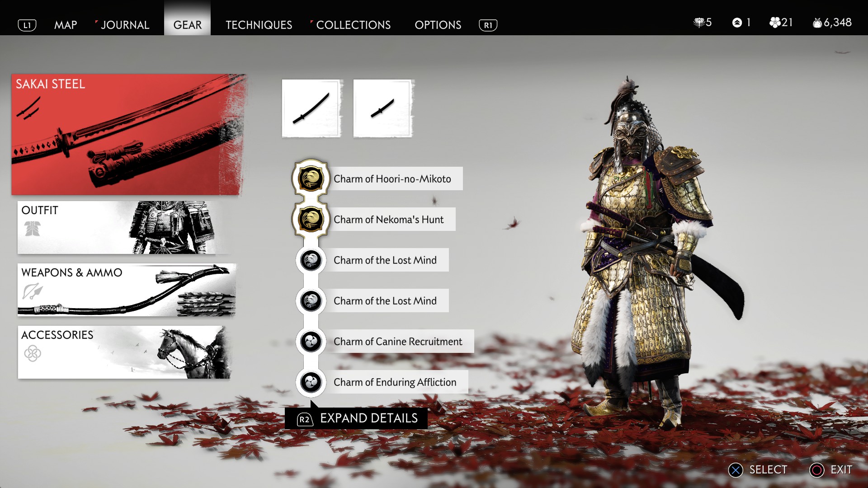
Task: Click the supplies pouch counter showing 6,348
Action: tap(832, 23)
